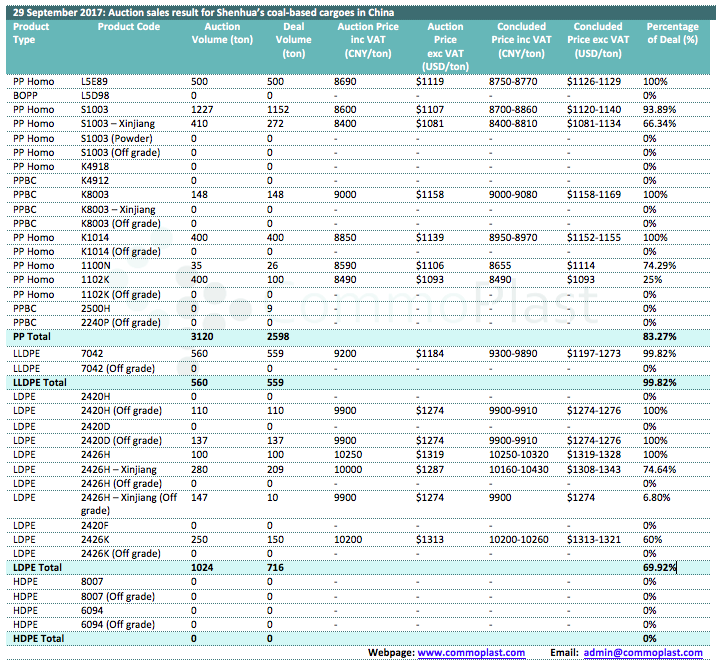Select product code 2500H cell
The height and width of the screenshot is (668, 716).
[96, 309]
